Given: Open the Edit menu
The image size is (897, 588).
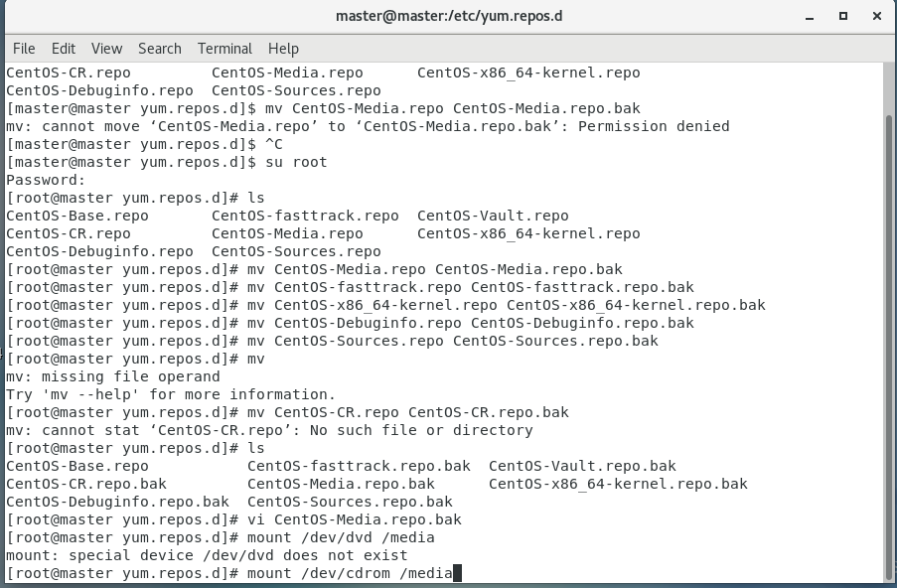Looking at the screenshot, I should pyautogui.click(x=64, y=49).
